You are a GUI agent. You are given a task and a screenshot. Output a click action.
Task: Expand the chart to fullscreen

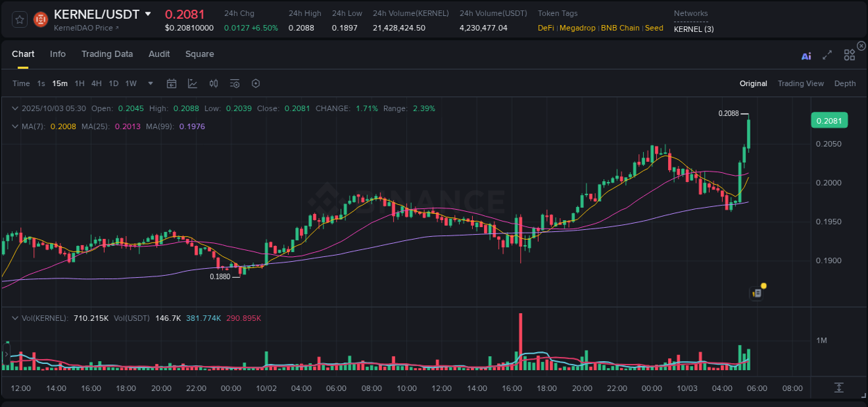click(828, 55)
